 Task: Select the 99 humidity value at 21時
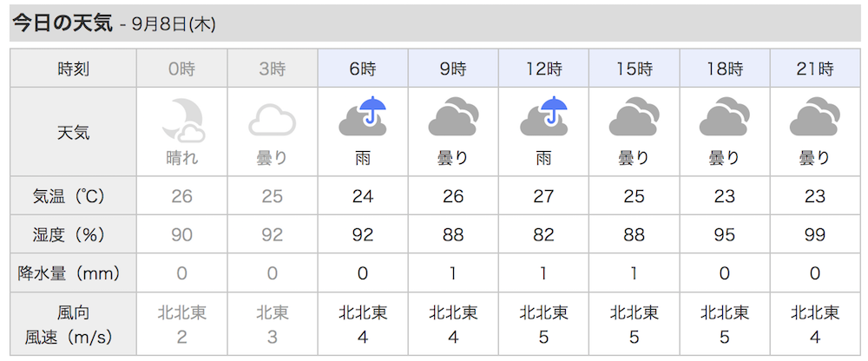814,234
